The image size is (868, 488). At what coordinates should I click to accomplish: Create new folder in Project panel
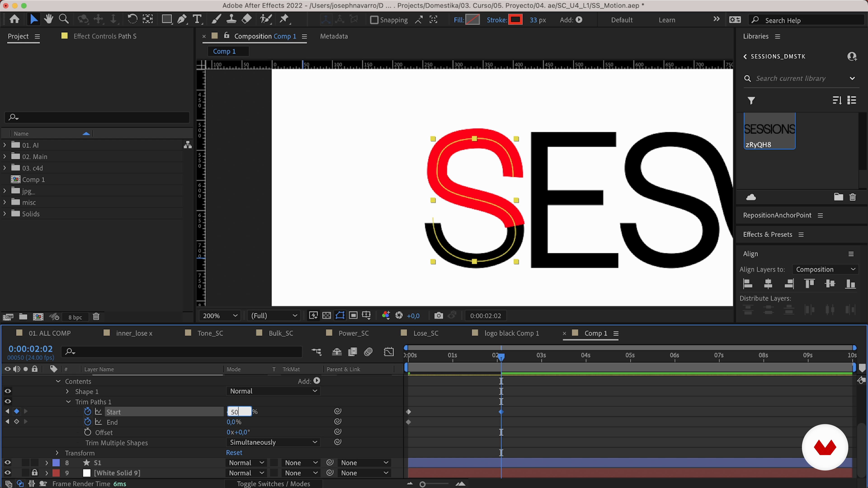(23, 317)
